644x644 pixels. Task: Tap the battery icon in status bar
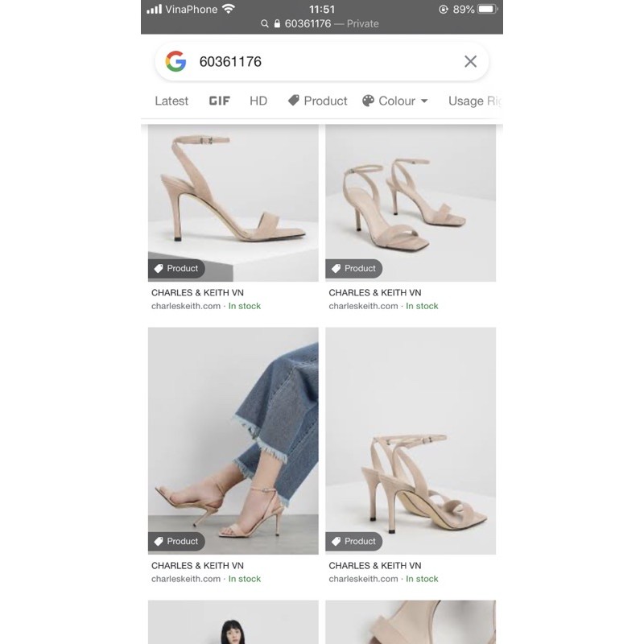(x=488, y=9)
